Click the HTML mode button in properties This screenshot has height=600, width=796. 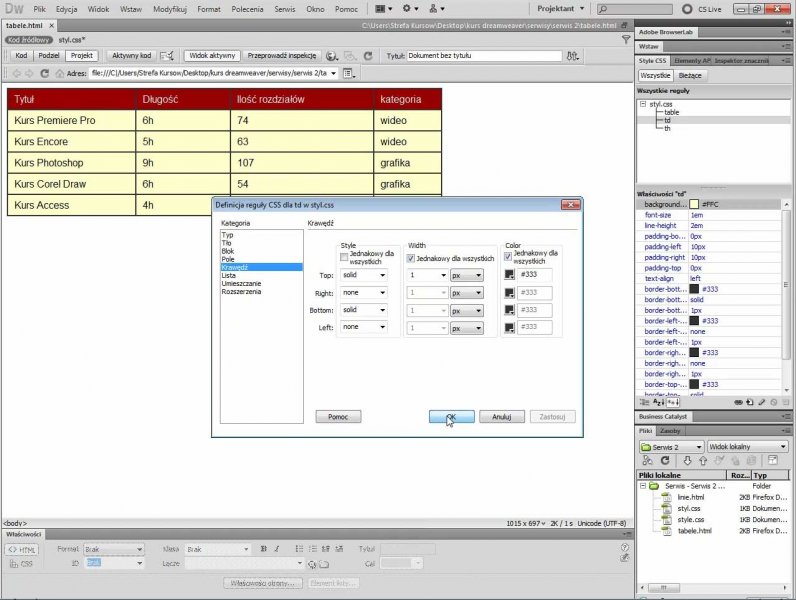(22, 549)
